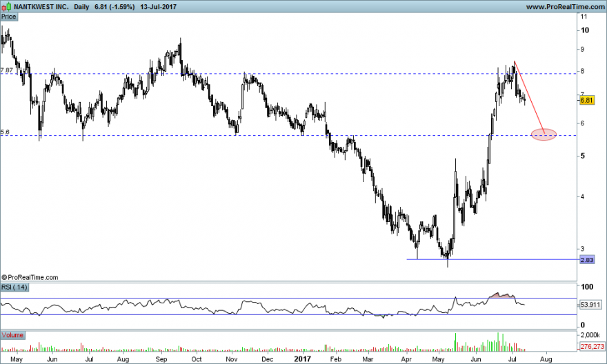Screen dimensions: 607x364
Task: Select the 2.83 support level tag
Action: click(x=587, y=260)
